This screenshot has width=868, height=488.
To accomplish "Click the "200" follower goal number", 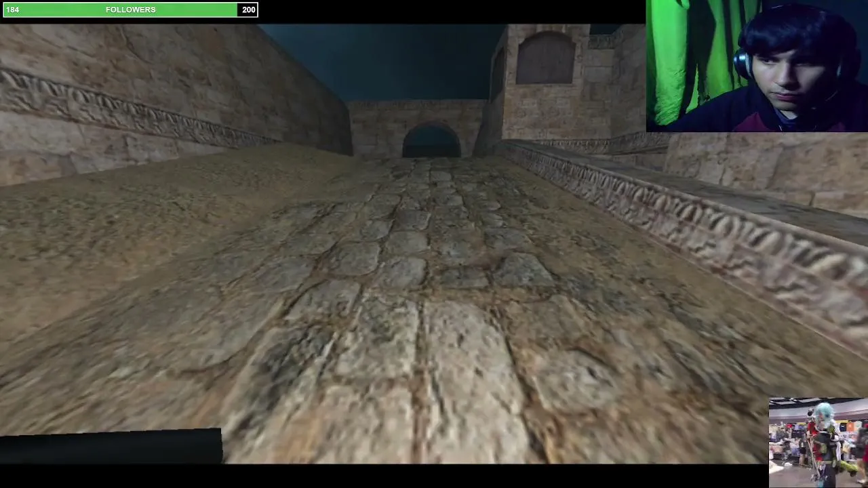I will coord(249,9).
